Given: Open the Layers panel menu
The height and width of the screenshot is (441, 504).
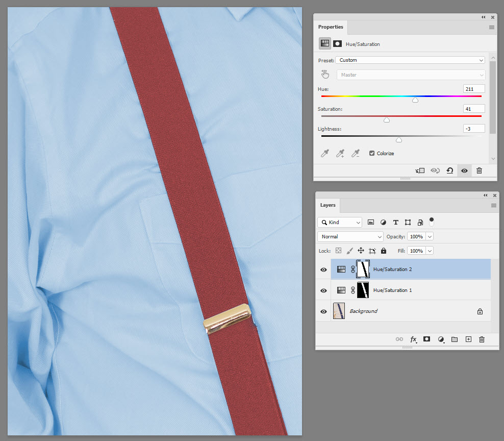Looking at the screenshot, I should (493, 205).
